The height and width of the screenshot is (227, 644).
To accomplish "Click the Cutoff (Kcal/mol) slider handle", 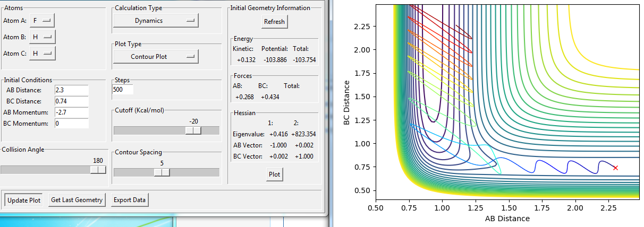I will point(193,130).
